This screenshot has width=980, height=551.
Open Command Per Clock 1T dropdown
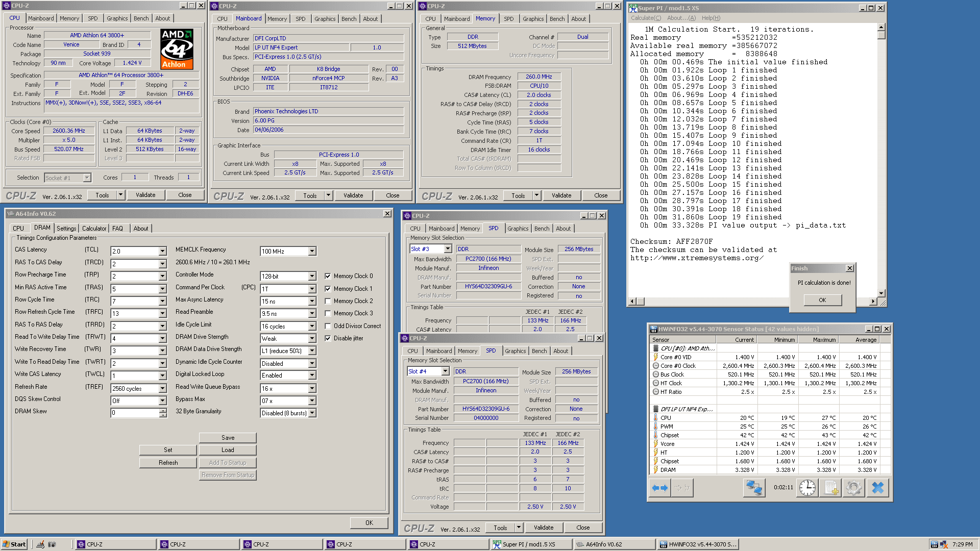tap(312, 289)
